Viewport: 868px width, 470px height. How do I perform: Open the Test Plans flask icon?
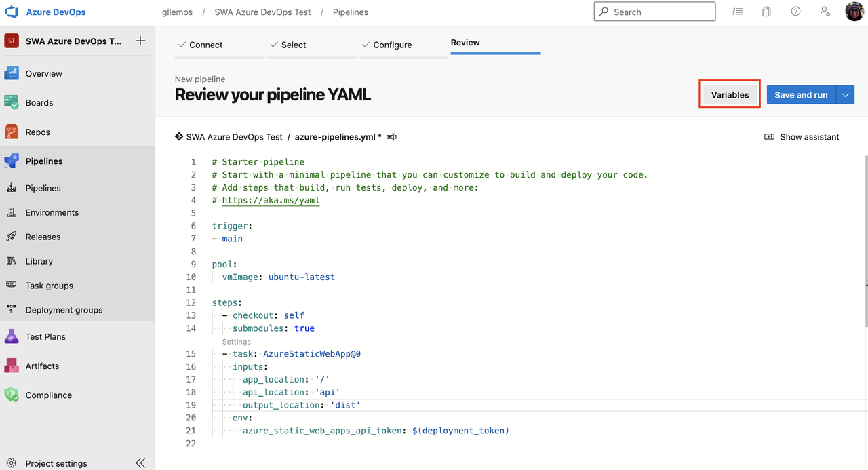click(x=12, y=336)
